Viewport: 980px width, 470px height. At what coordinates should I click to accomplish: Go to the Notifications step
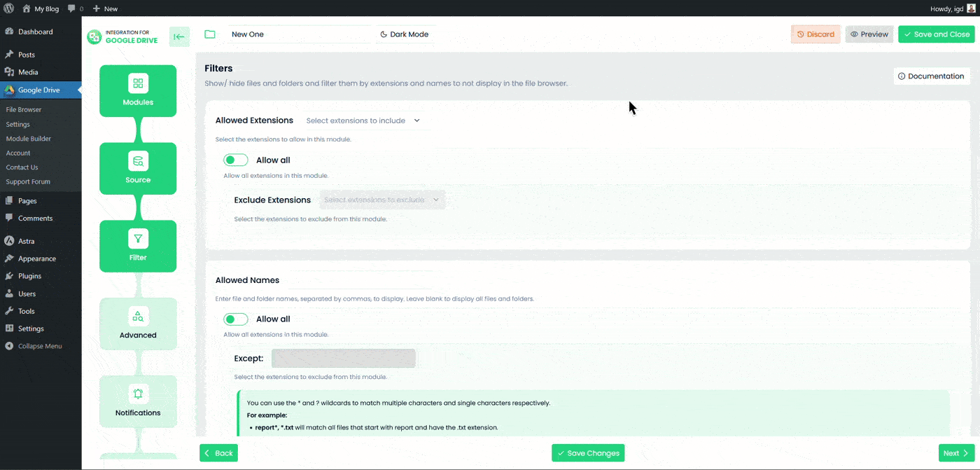138,402
